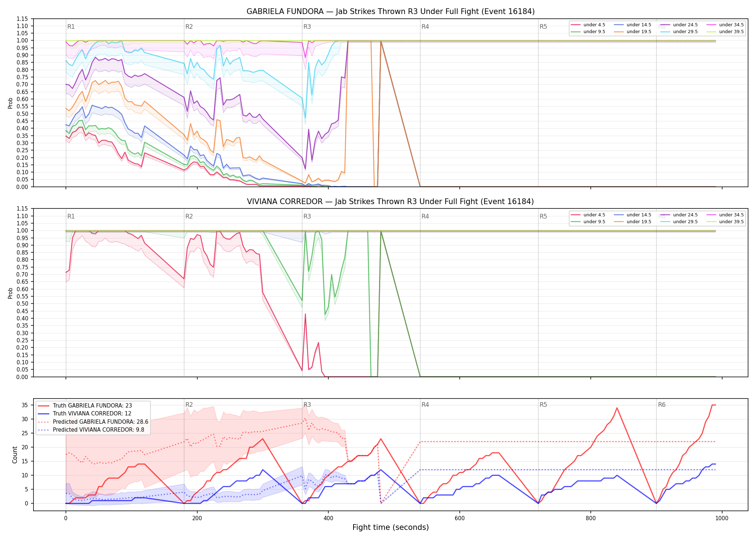Click the 1.15 tick on Gabriela Fundora chart
The width and height of the screenshot is (756, 540).
22,19
